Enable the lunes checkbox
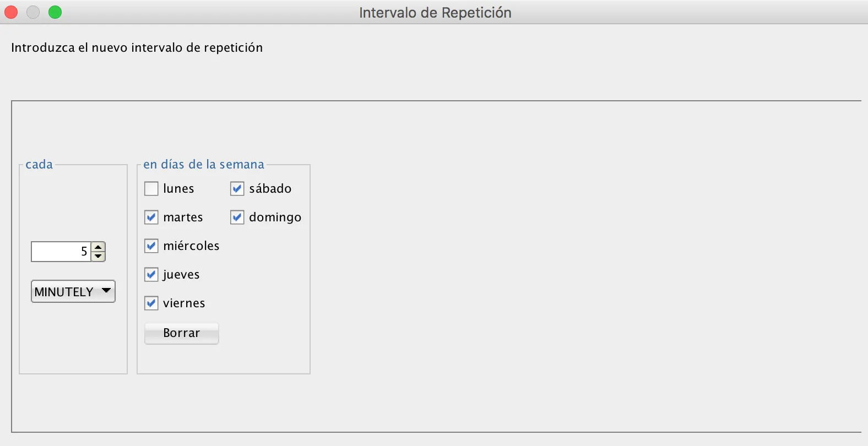868x446 pixels. [151, 189]
